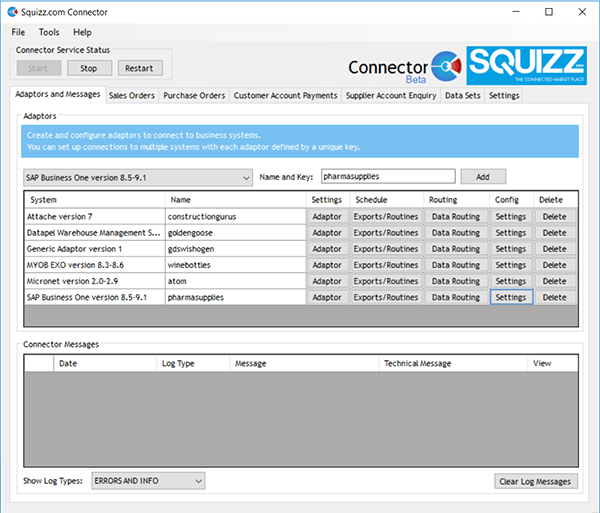Switch to the Data Sets tab
This screenshot has width=600, height=513.
tap(463, 95)
